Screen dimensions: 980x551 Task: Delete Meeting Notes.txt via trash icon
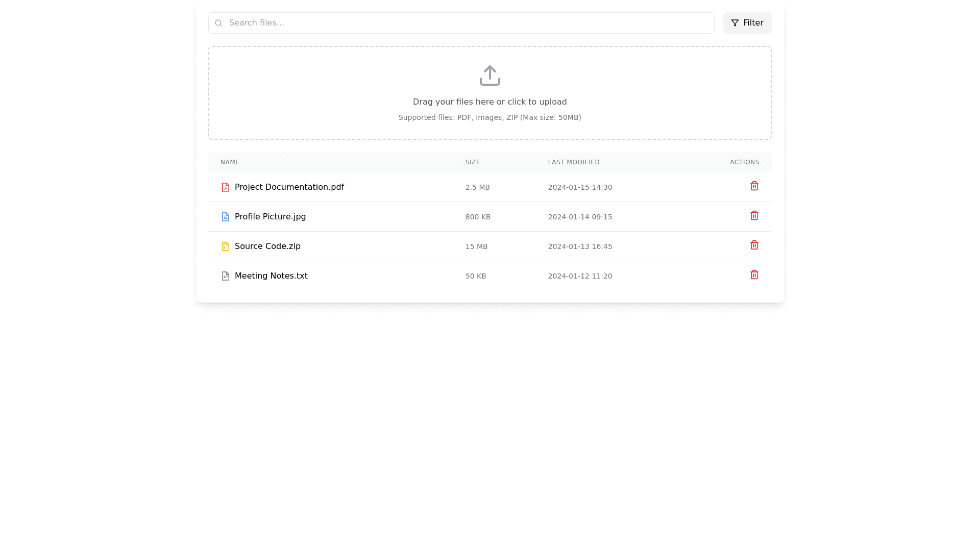pos(754,275)
